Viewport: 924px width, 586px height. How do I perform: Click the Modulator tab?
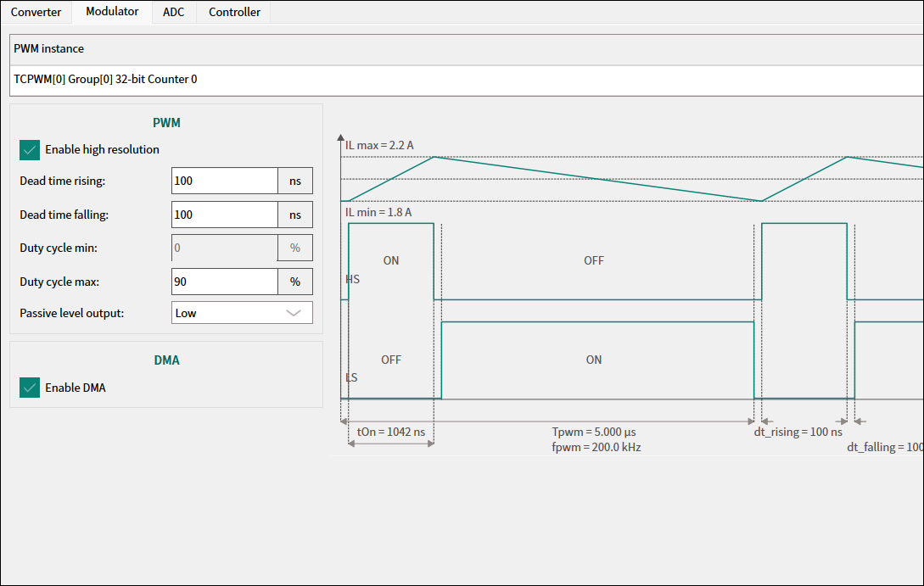(x=112, y=12)
